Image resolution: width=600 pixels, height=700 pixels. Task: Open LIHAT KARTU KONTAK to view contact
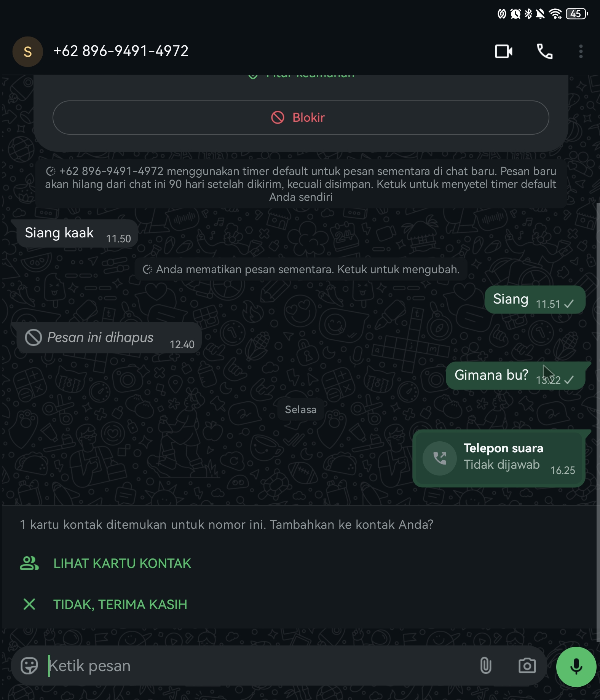coord(122,563)
